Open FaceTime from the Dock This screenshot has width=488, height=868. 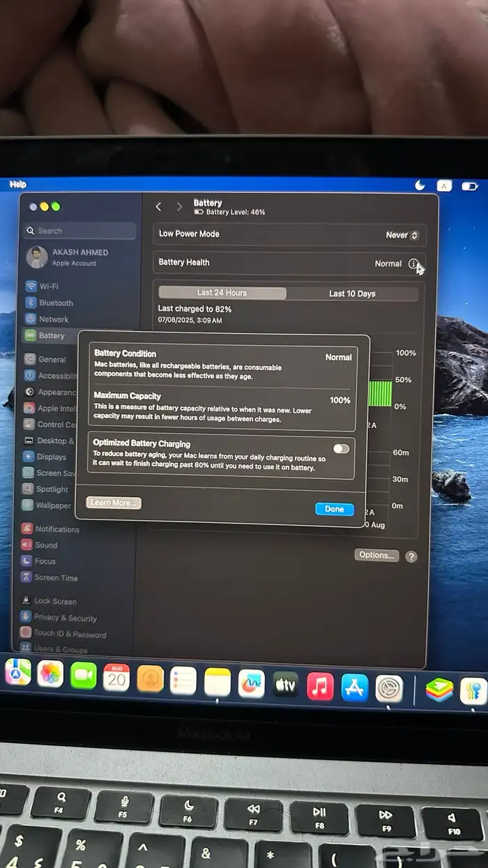coord(84,676)
